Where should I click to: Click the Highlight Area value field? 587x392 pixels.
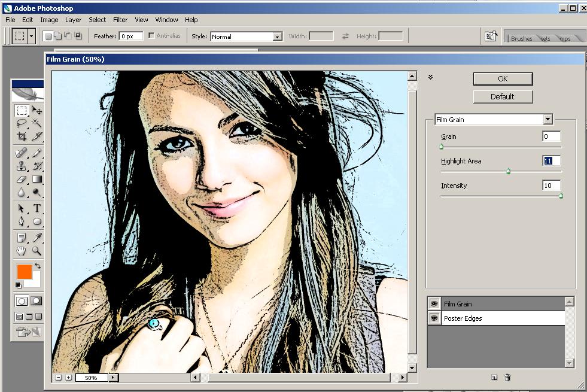point(551,161)
